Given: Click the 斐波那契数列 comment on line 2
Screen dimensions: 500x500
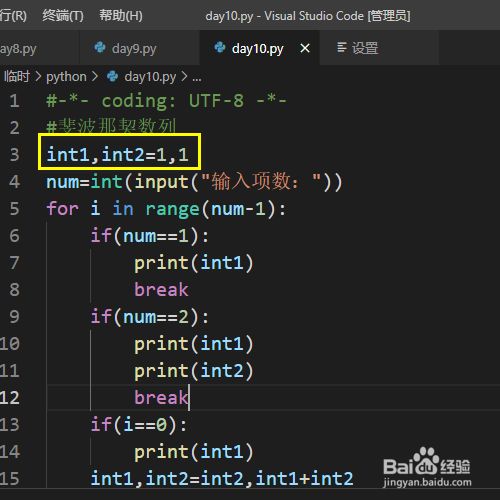Looking at the screenshot, I should click(x=111, y=127).
